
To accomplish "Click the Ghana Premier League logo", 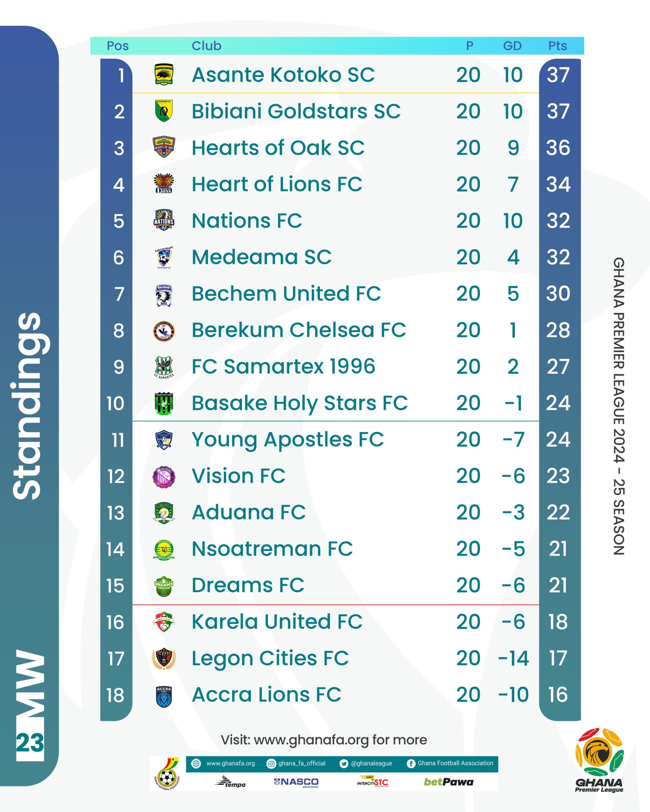I will 599,761.
